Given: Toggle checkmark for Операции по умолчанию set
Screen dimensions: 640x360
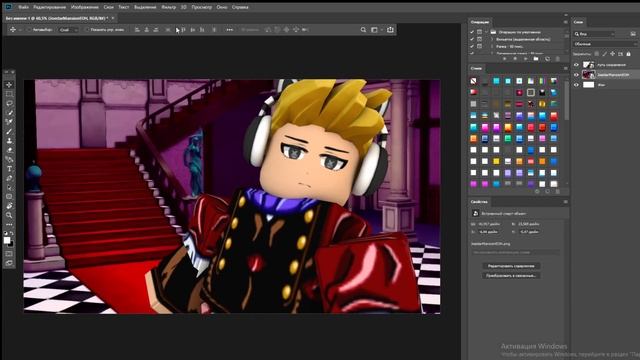Looking at the screenshot, I should point(472,32).
